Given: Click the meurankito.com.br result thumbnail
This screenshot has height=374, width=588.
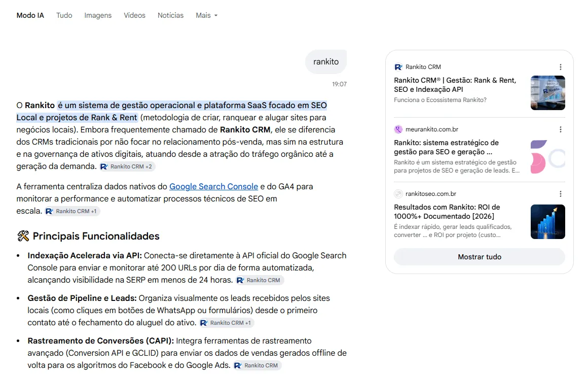Looking at the screenshot, I should pos(548,157).
